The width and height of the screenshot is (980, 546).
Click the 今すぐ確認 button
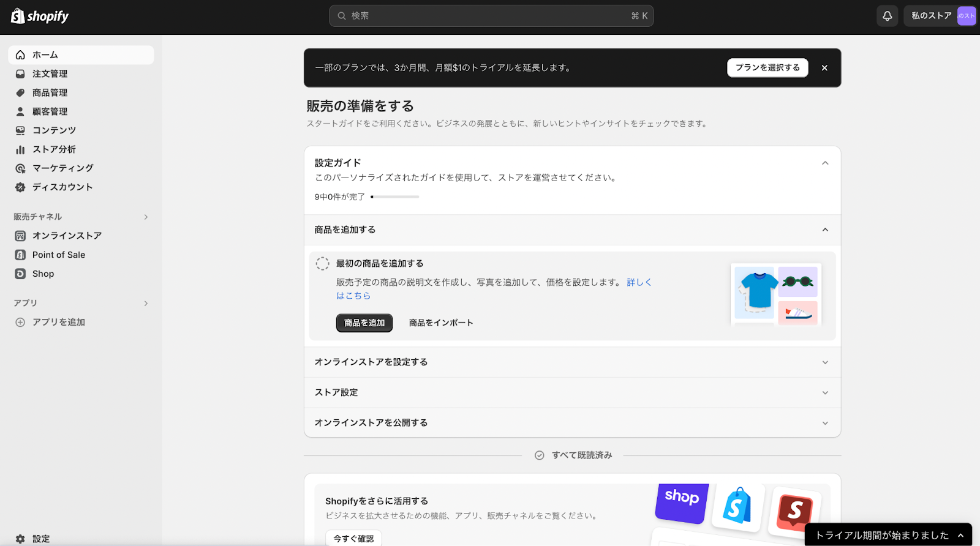click(353, 538)
